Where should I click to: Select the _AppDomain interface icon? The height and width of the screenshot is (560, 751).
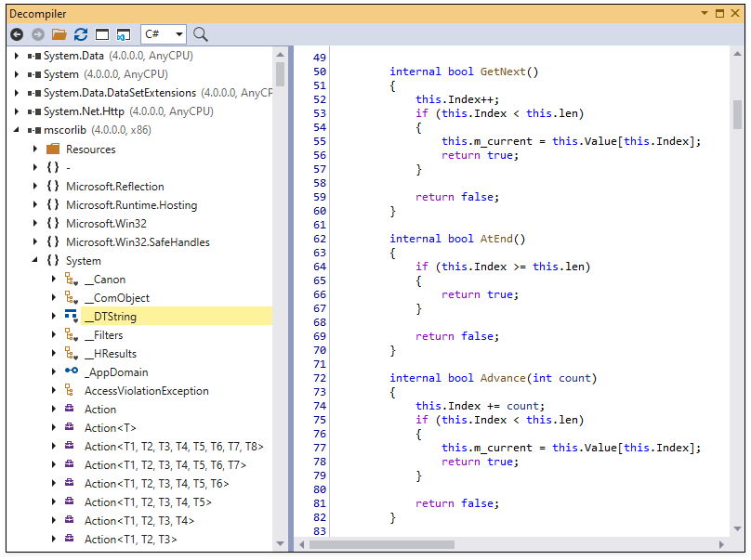click(70, 371)
